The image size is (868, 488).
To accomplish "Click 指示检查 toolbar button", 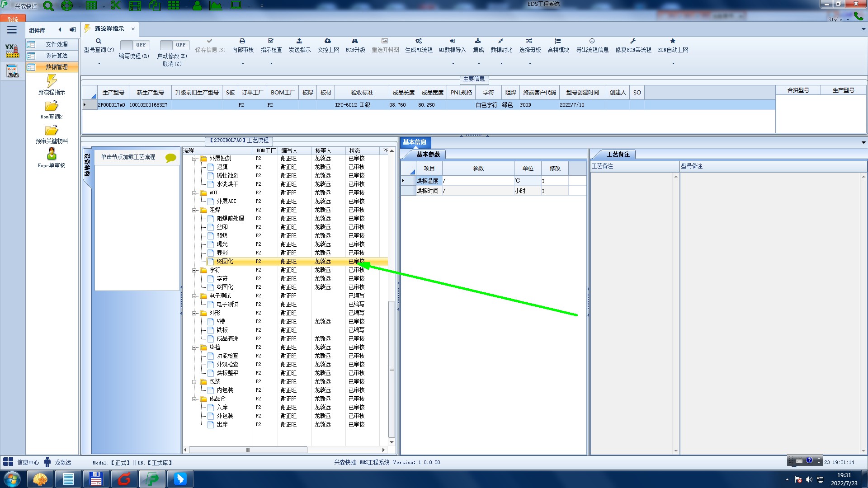I will 271,45.
